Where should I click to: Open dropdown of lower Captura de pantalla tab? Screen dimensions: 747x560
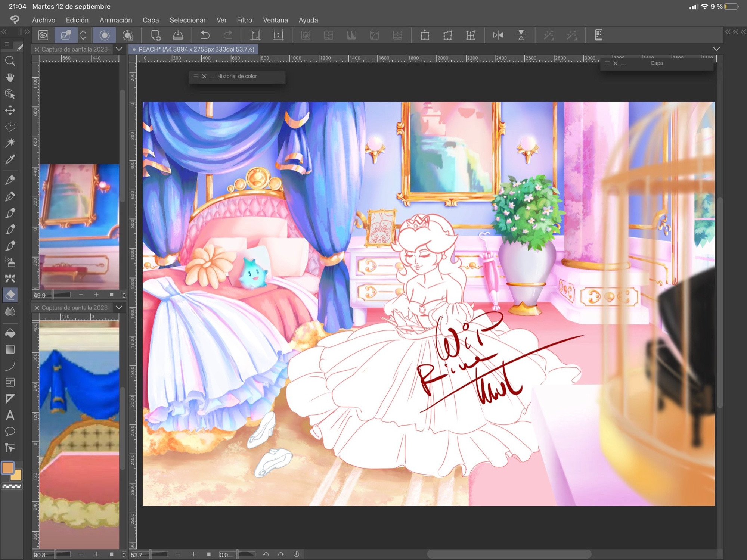click(x=119, y=307)
